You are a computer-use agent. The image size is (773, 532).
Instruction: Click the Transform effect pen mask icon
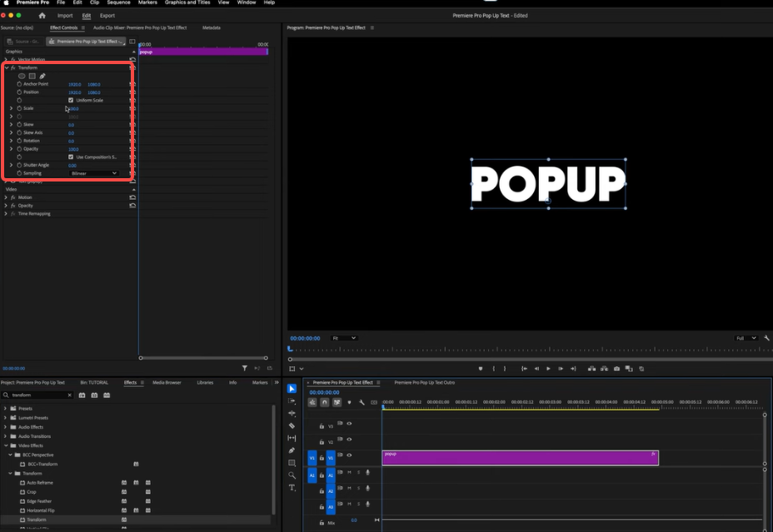[x=42, y=76]
